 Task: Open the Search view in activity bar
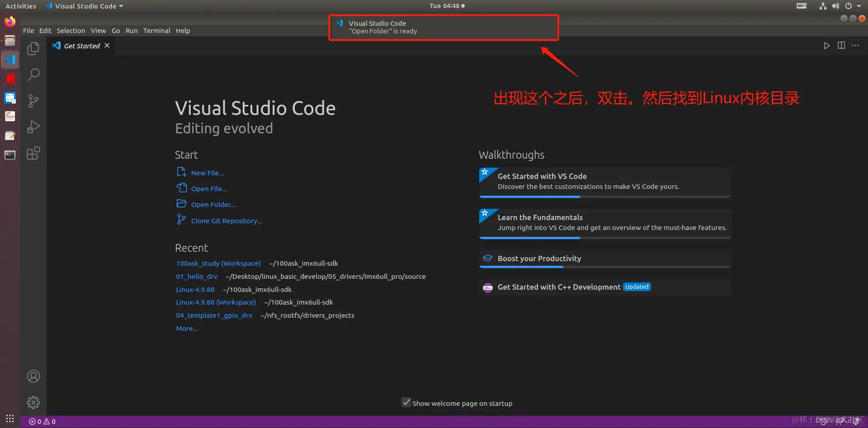tap(33, 75)
